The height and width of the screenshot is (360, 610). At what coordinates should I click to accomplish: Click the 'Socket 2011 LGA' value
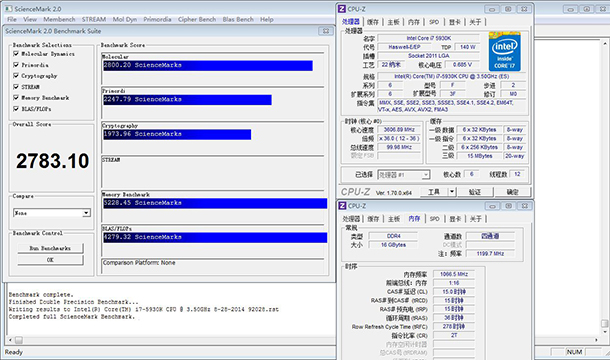coord(429,56)
